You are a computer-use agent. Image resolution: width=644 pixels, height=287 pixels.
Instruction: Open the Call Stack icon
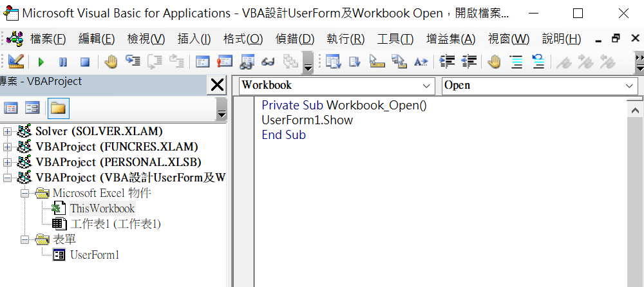291,62
